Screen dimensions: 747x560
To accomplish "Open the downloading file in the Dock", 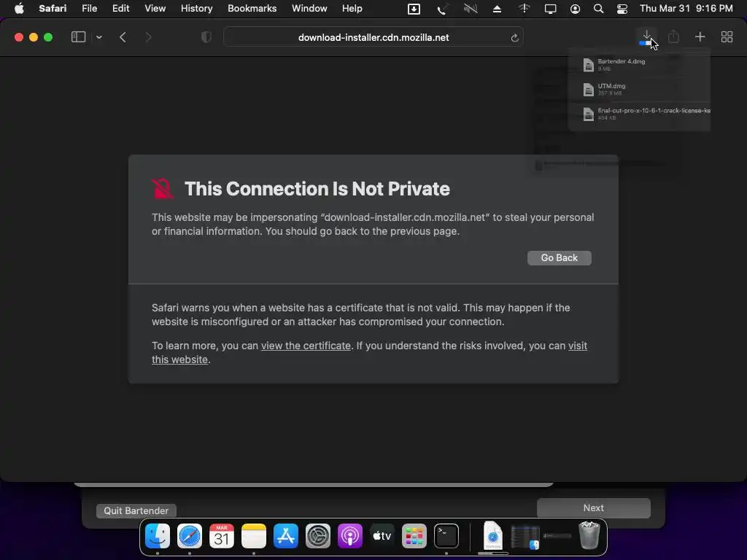I will click(492, 536).
